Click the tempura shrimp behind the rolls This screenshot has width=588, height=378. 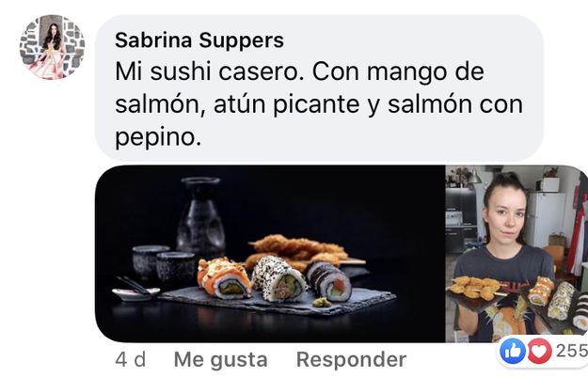[x=300, y=249]
